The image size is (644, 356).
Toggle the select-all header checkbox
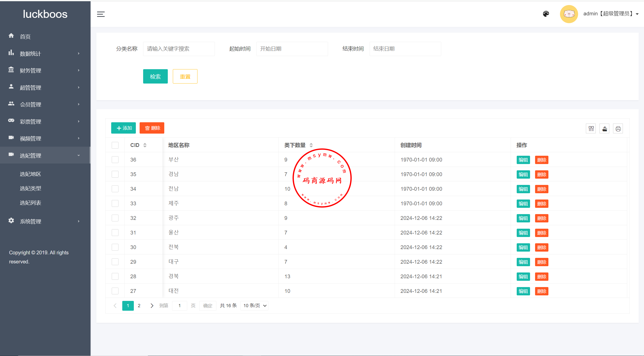(x=115, y=145)
